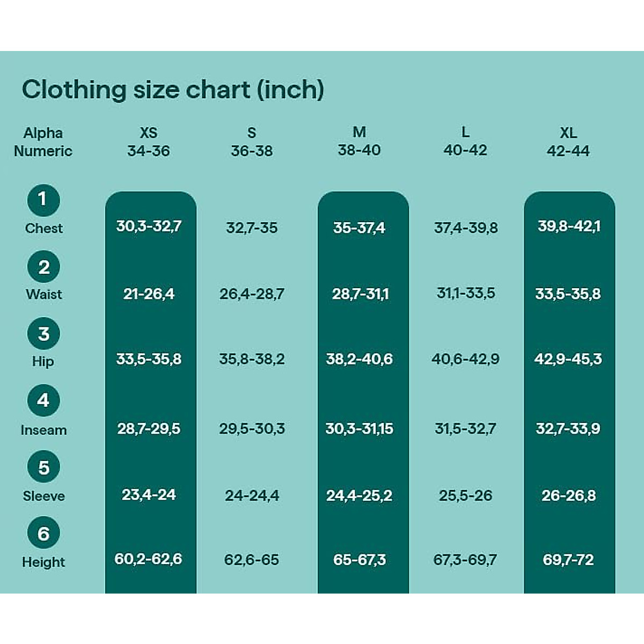
Task: Select the XS chest value 30,3-32,7
Action: (149, 226)
